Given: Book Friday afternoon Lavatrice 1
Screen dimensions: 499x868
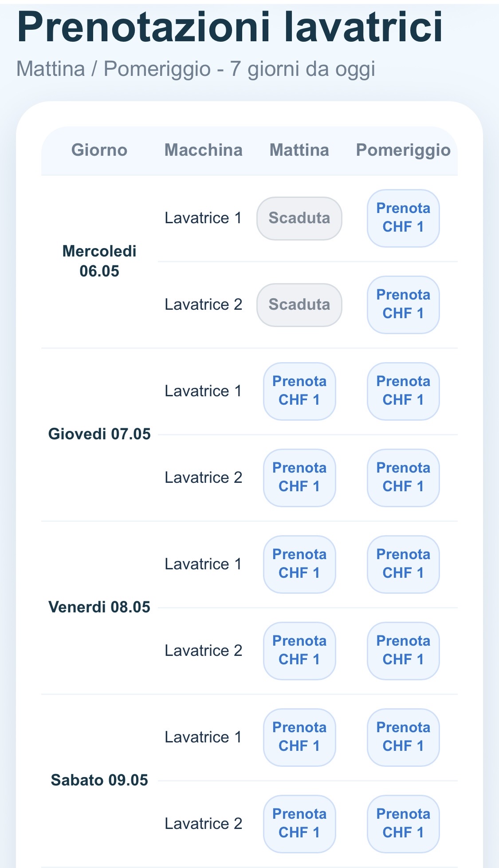Looking at the screenshot, I should coord(403,564).
